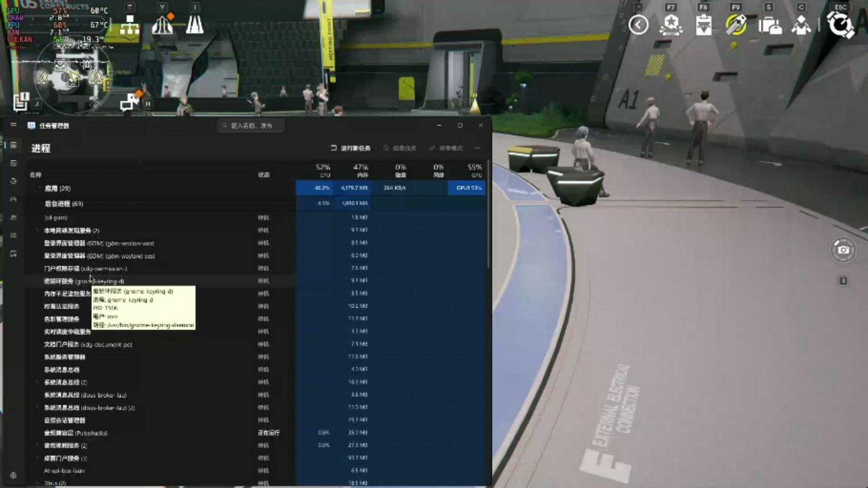
Task: Click 结束任务 end task button
Action: [400, 148]
